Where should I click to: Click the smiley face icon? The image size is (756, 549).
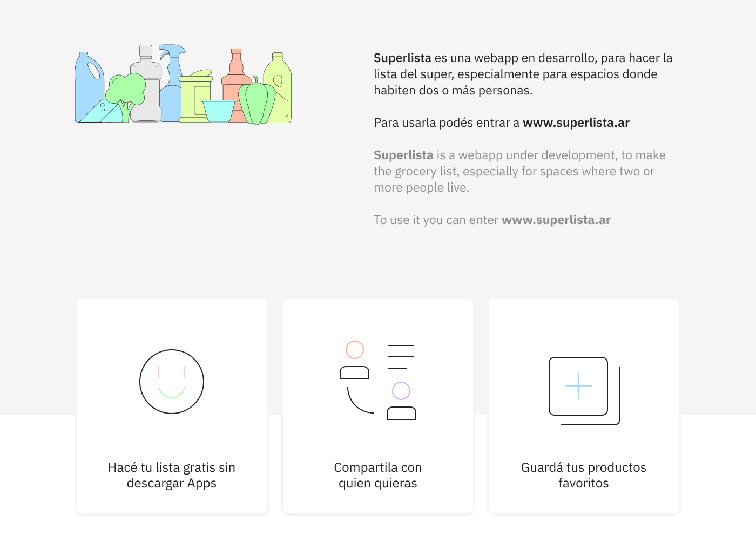172,382
